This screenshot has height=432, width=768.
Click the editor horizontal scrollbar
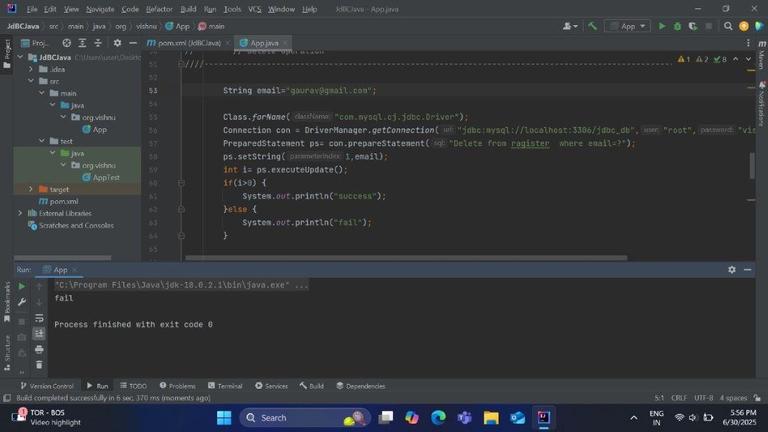(x=406, y=258)
